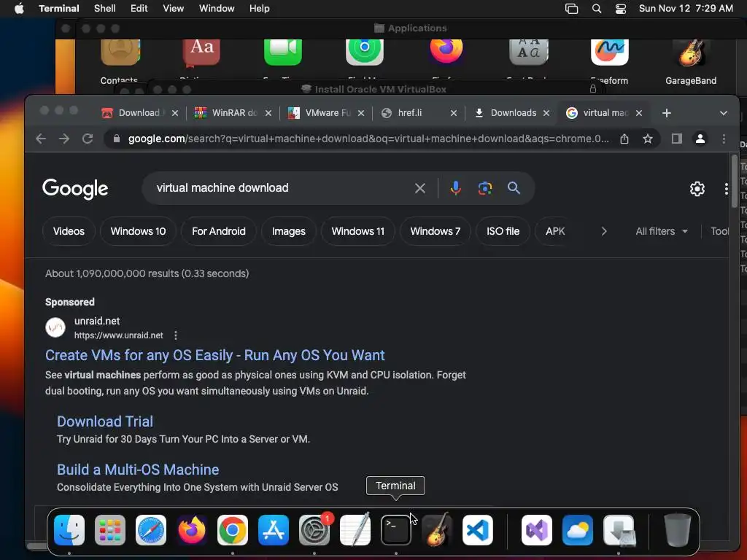Go back in Chrome
The width and height of the screenshot is (747, 560).
pyautogui.click(x=41, y=139)
